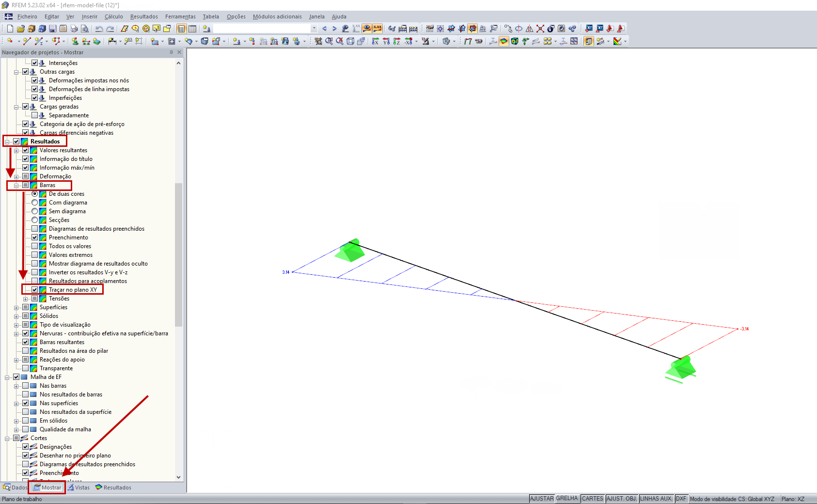
Task: Open the Ficheiro menu
Action: (x=27, y=16)
